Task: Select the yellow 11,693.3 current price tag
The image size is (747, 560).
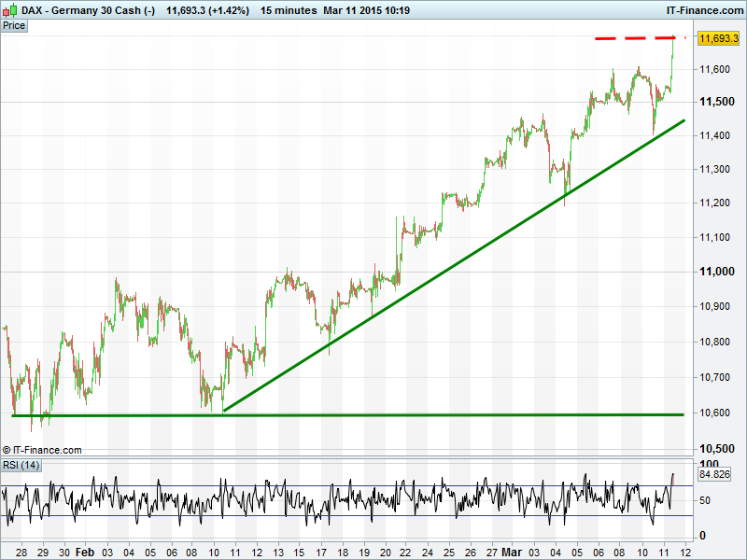Action: tap(718, 38)
